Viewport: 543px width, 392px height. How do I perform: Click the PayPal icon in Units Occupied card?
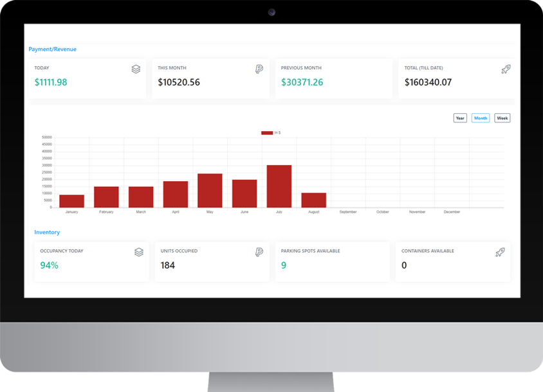point(259,253)
